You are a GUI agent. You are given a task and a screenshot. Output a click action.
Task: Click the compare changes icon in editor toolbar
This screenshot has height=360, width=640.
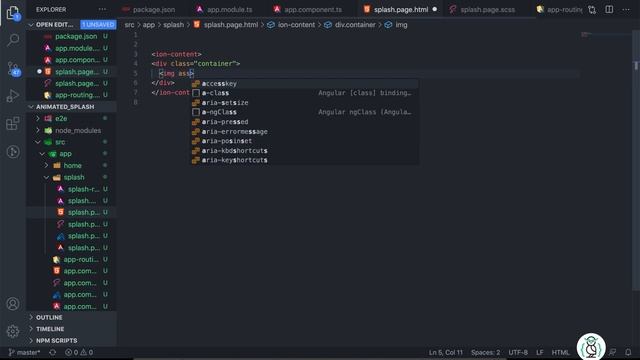click(592, 9)
